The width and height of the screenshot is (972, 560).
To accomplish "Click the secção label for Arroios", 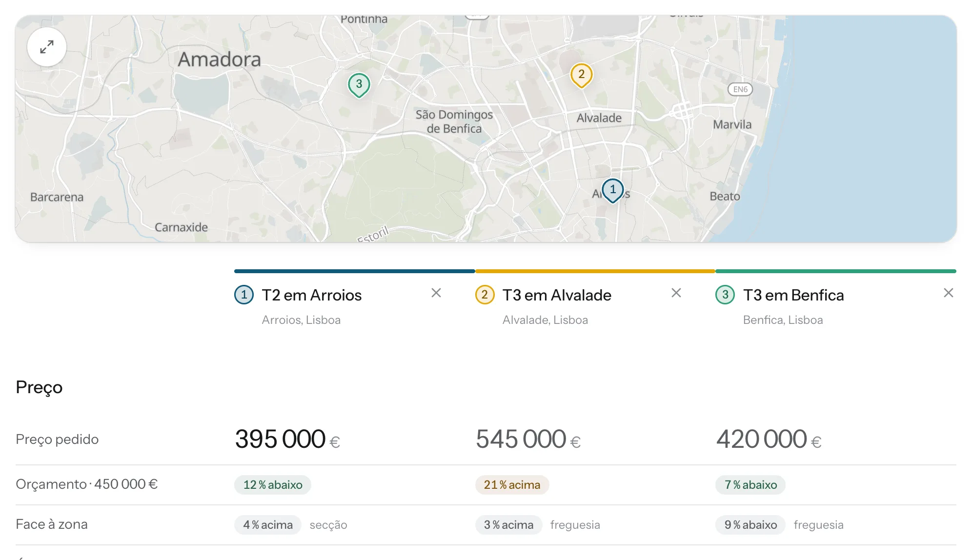I will pyautogui.click(x=328, y=525).
